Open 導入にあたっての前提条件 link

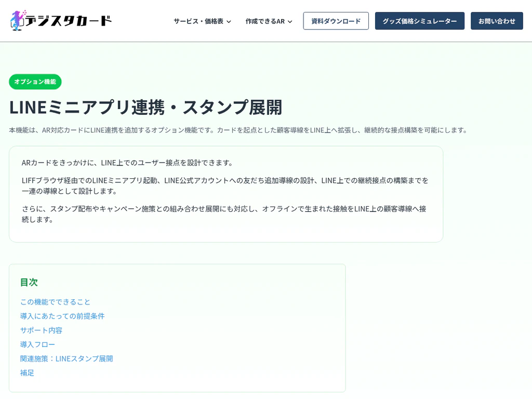click(62, 316)
